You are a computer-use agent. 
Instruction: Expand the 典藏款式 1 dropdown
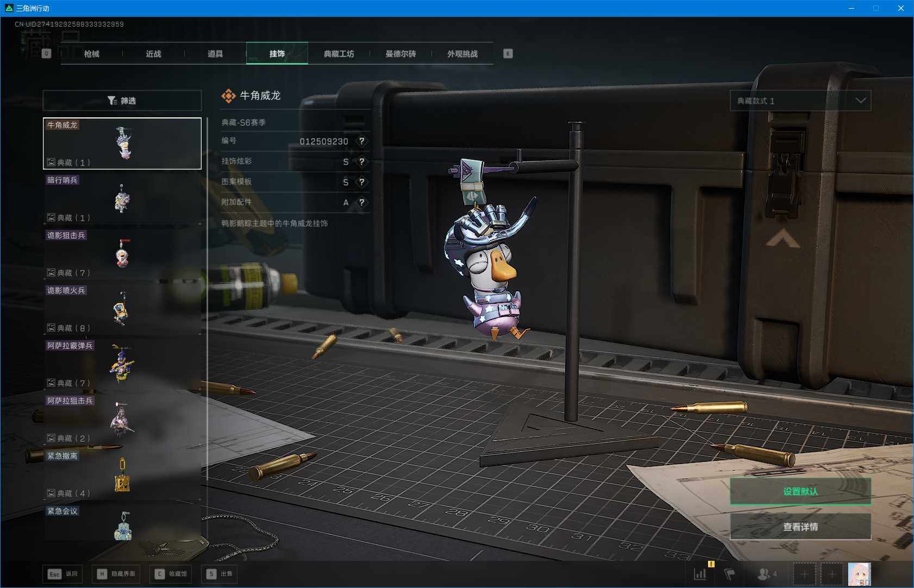click(800, 101)
